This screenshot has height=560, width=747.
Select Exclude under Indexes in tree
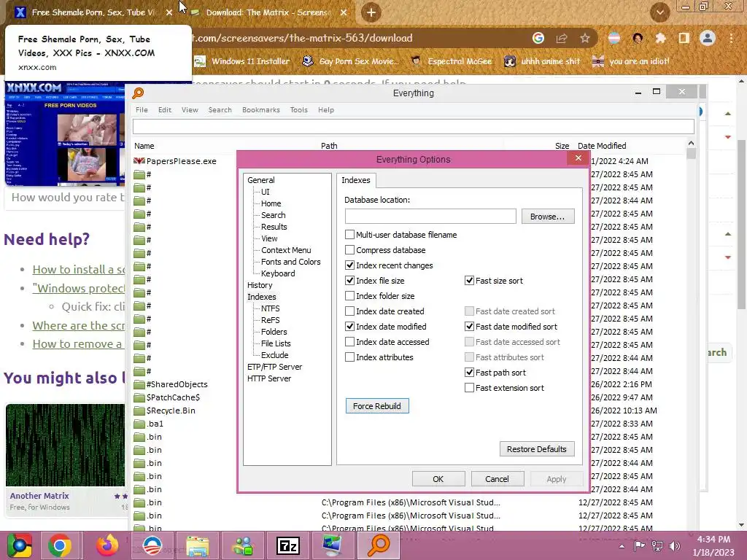point(274,355)
